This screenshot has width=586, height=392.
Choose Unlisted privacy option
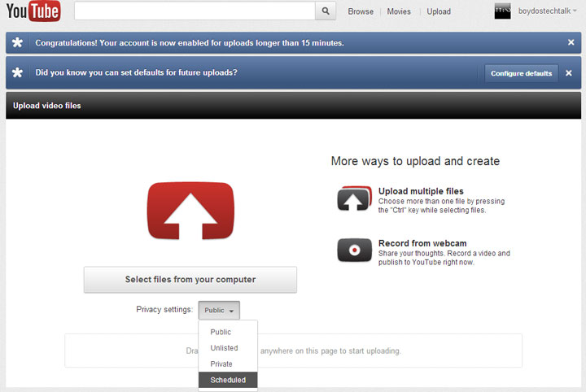click(x=224, y=348)
